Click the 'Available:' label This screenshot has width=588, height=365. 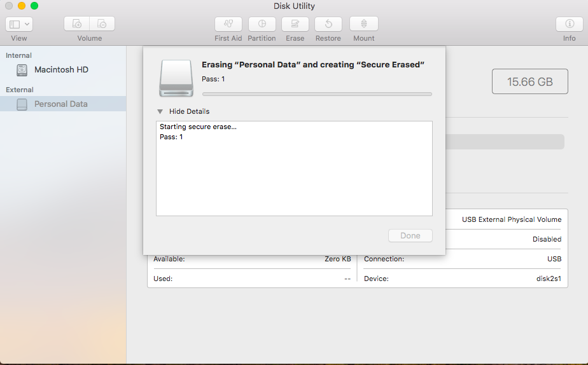[x=169, y=259]
